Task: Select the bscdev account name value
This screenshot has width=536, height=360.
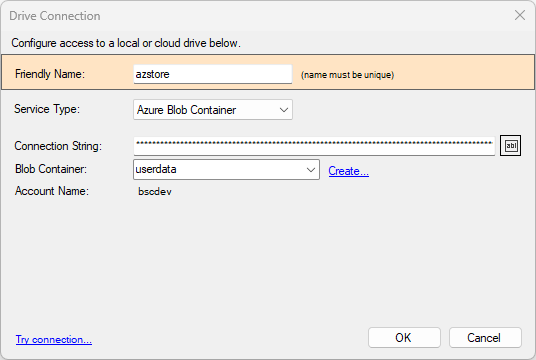Action: tap(155, 191)
